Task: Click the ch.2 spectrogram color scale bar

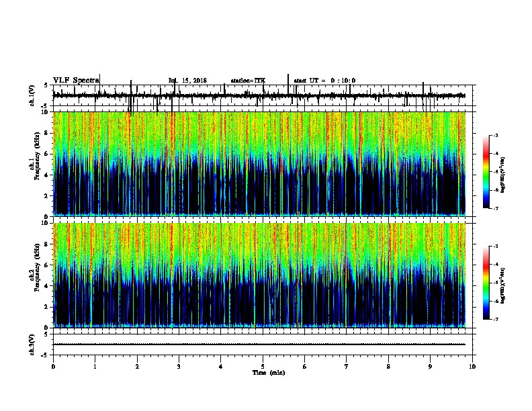Action: tap(486, 283)
